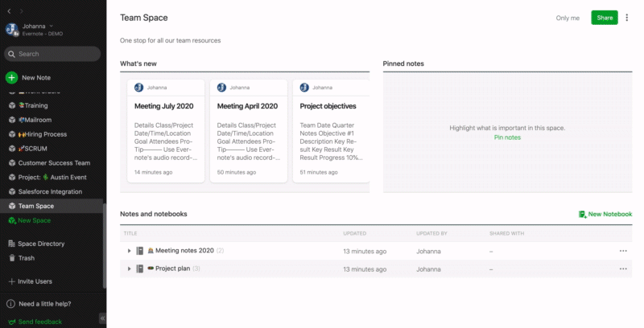The width and height of the screenshot is (644, 328).
Task: Click the green New Note plus icon
Action: point(11,78)
